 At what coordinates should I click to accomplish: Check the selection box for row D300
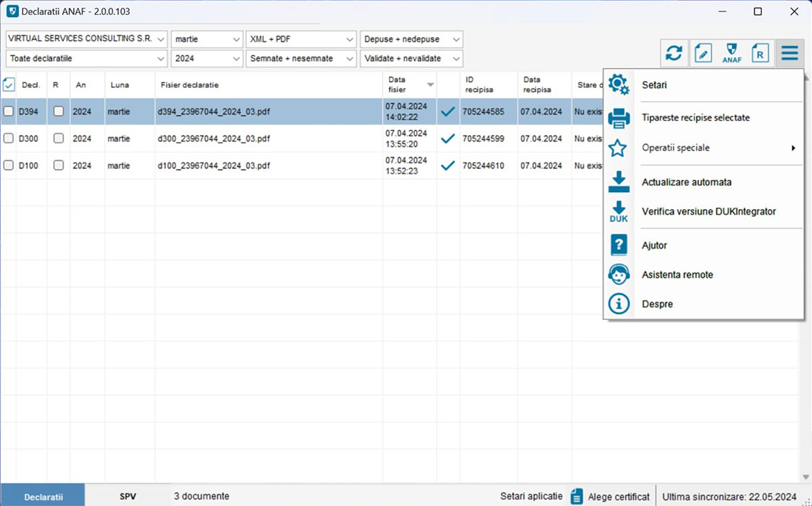tap(9, 139)
